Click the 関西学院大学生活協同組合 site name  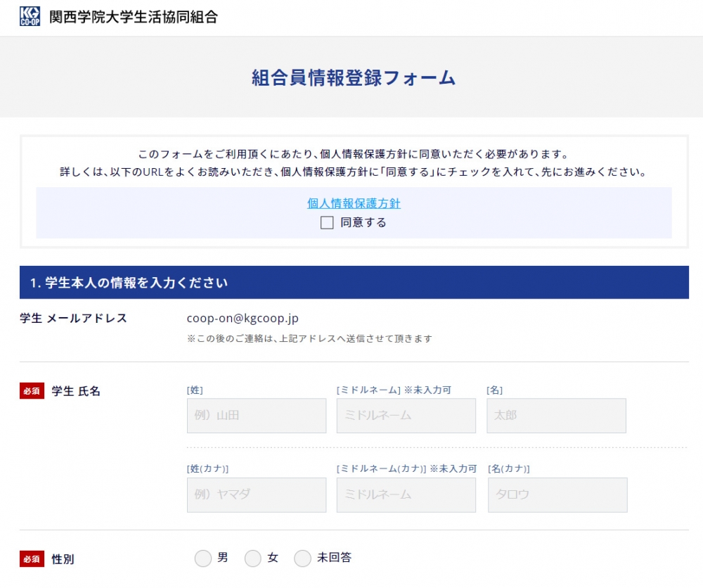point(134,18)
